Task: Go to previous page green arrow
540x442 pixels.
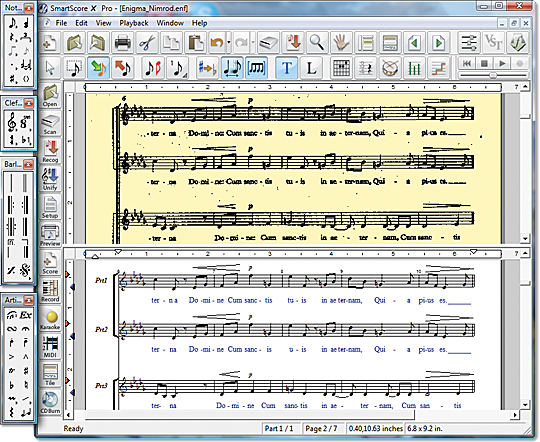Action: (414, 43)
